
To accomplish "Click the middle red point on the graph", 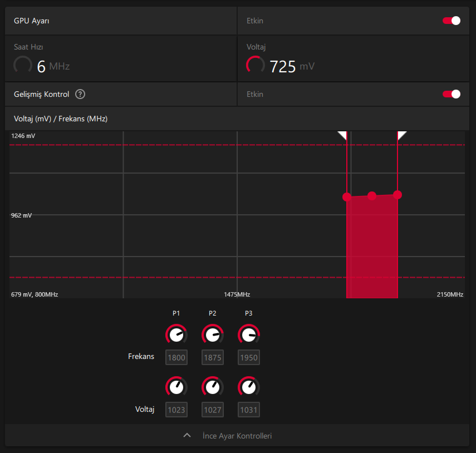I will point(372,196).
